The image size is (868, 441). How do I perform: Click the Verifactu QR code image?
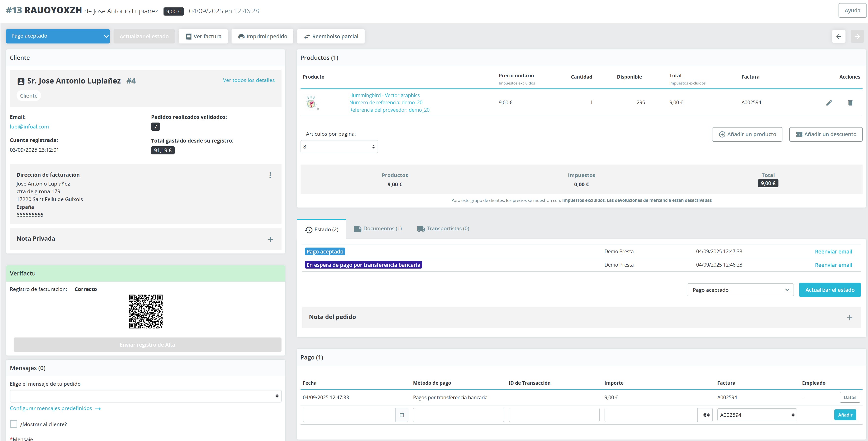click(145, 311)
